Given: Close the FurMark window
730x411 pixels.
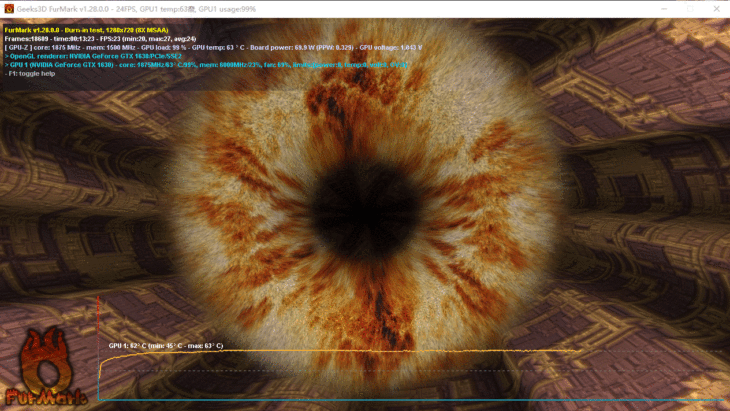Looking at the screenshot, I should coord(716,9).
